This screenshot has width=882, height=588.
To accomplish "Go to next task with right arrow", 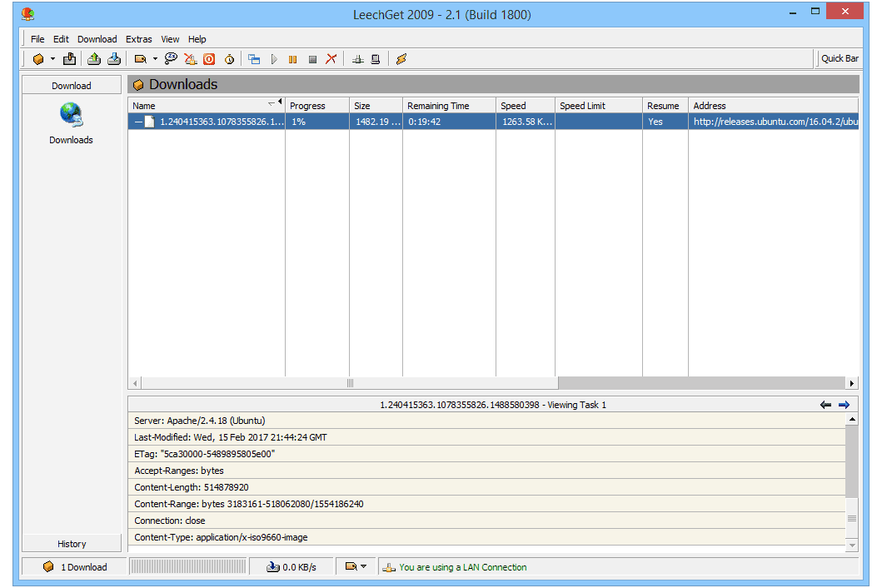I will (844, 405).
